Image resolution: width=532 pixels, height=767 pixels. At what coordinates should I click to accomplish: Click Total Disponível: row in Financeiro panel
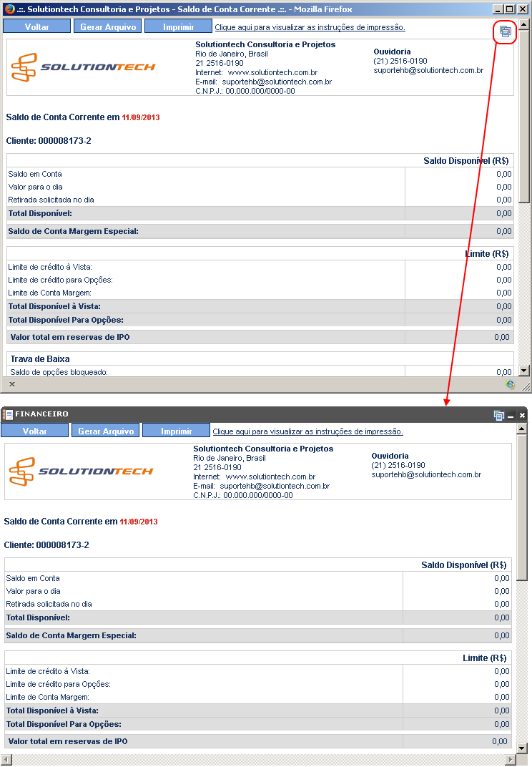tap(258, 617)
